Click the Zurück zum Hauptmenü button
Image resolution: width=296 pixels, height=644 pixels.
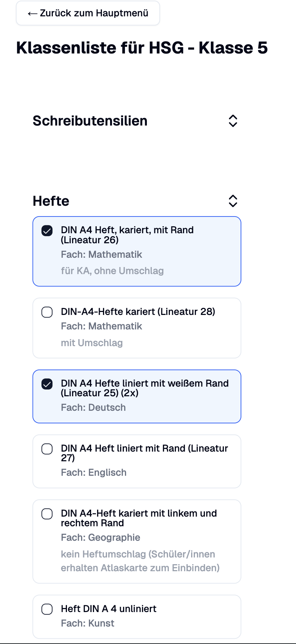[88, 13]
